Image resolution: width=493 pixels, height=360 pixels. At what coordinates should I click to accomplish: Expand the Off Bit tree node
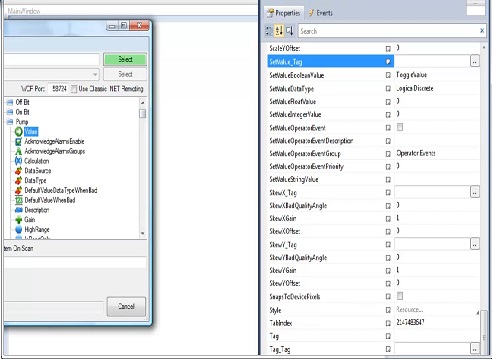10,102
